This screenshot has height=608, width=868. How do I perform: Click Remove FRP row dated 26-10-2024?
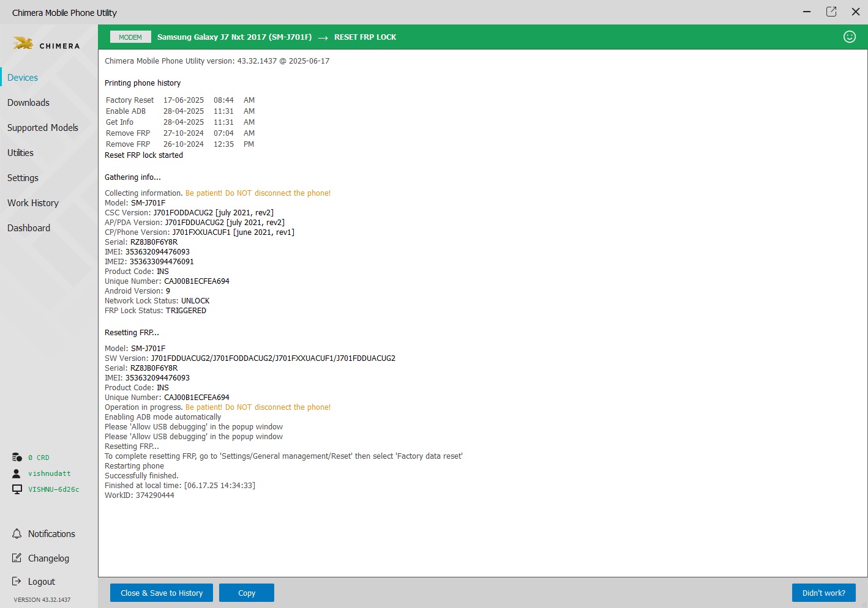180,144
